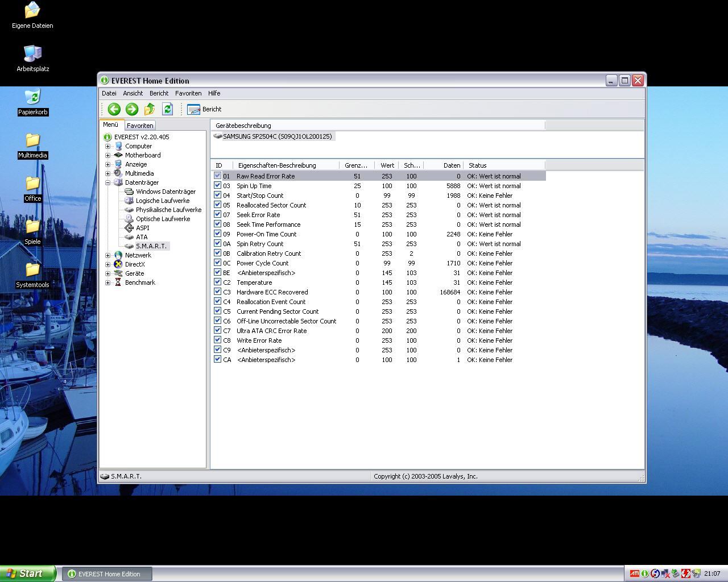The image size is (728, 582).
Task: Expand the DirectX tree node
Action: [107, 264]
